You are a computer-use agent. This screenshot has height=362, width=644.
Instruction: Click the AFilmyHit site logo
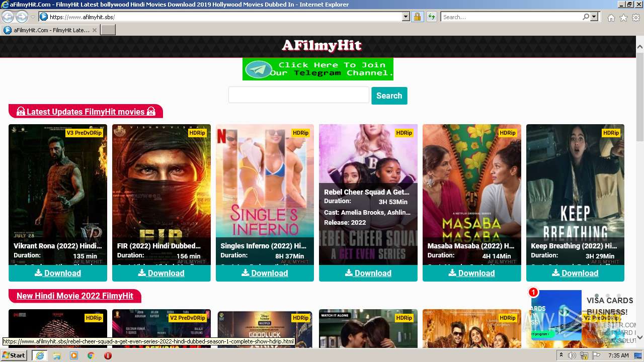click(321, 46)
